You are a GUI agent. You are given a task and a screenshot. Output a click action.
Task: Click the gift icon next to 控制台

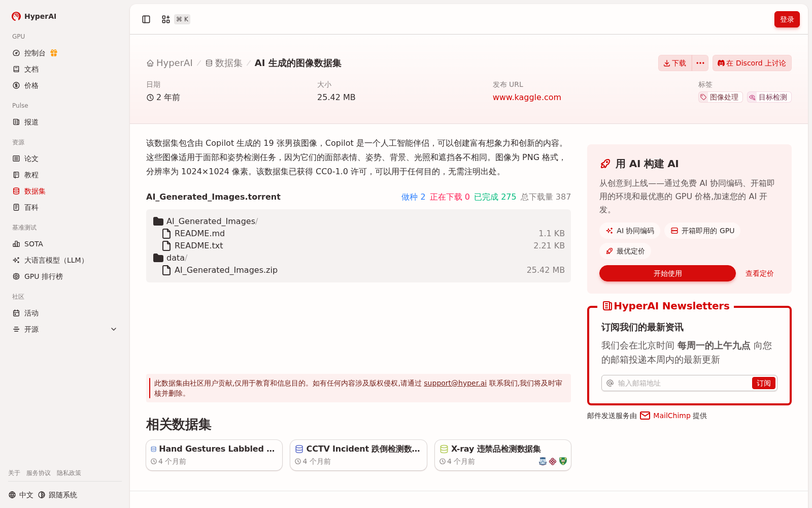(x=54, y=53)
